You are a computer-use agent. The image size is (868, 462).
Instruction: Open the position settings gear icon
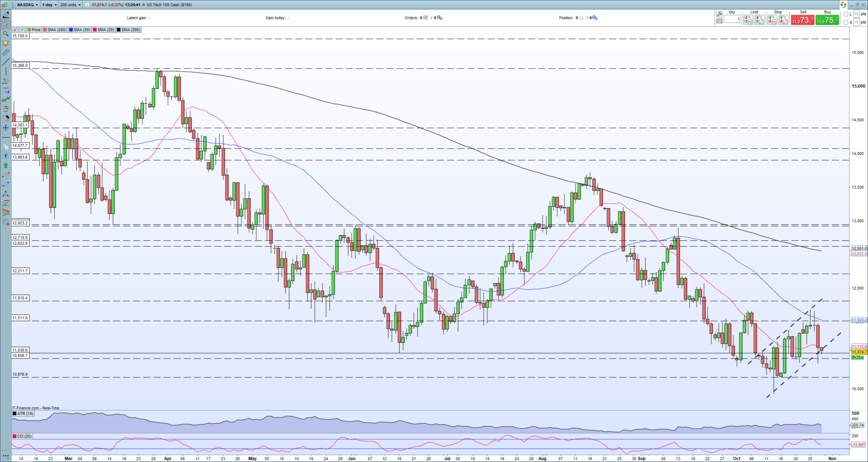(x=595, y=18)
